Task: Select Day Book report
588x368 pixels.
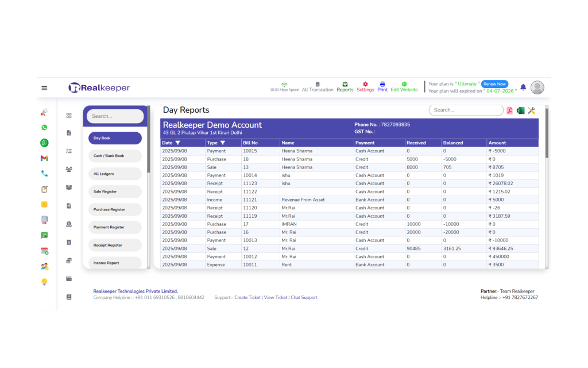Action: (115, 138)
